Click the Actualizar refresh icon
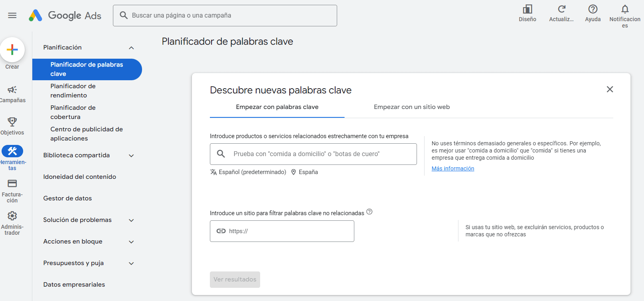This screenshot has height=301, width=644. point(561,9)
